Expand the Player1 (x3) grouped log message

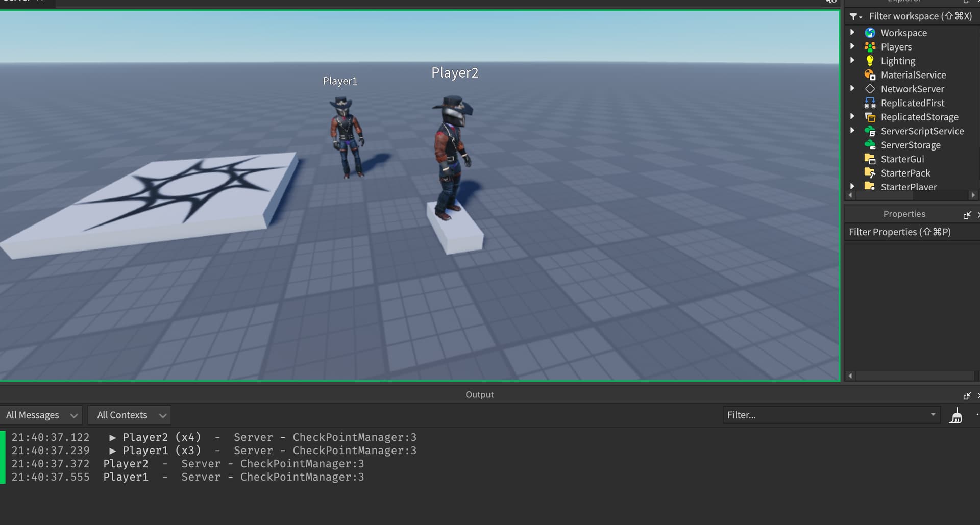[x=112, y=451]
